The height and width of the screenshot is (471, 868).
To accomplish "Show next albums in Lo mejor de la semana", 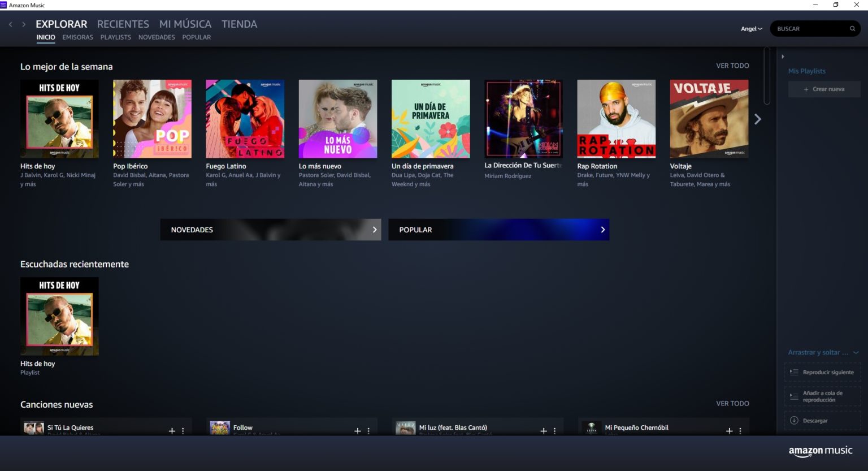I will (758, 119).
